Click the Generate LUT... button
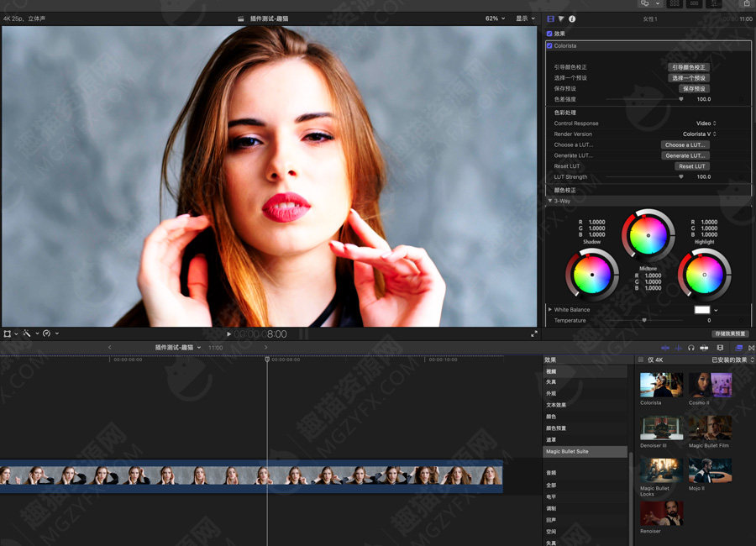The width and height of the screenshot is (756, 546). pyautogui.click(x=685, y=155)
